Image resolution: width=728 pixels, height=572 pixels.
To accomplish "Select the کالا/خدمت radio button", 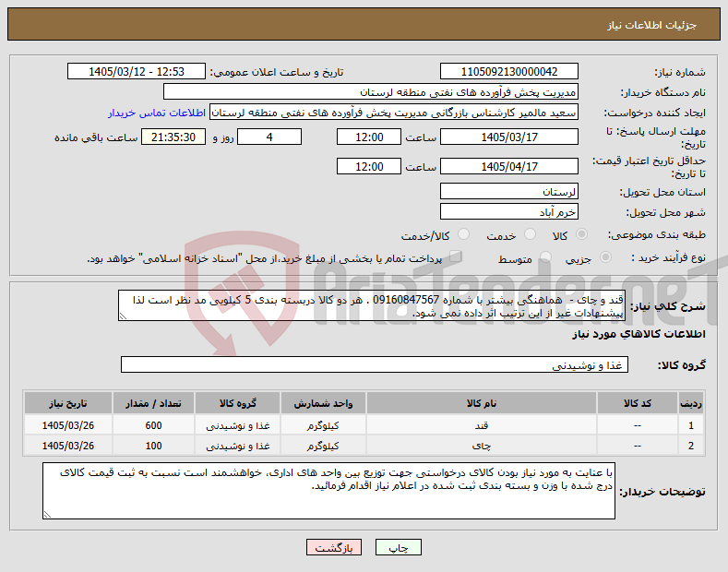I will point(463,234).
